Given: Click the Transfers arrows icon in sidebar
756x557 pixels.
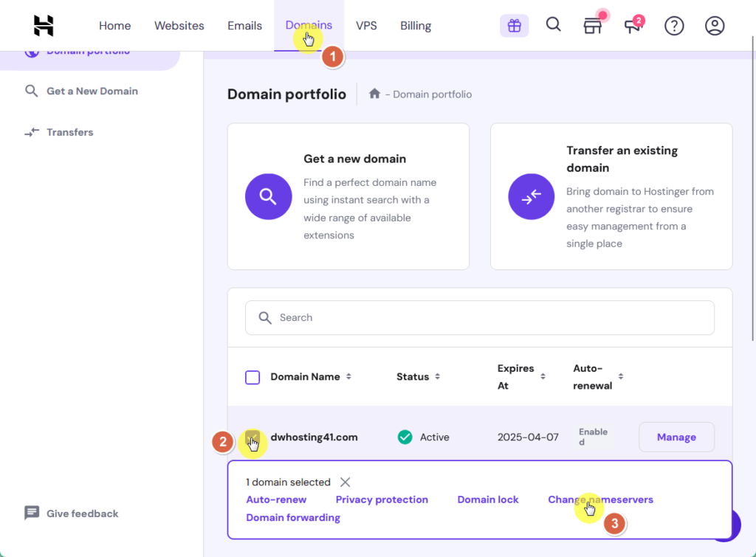Looking at the screenshot, I should pyautogui.click(x=32, y=132).
